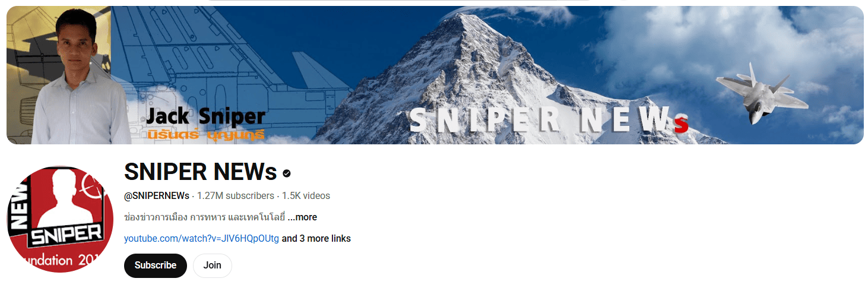Image resolution: width=868 pixels, height=294 pixels.
Task: Click the verified checkmark badge beside SNIPER NEWs
Action: (287, 173)
